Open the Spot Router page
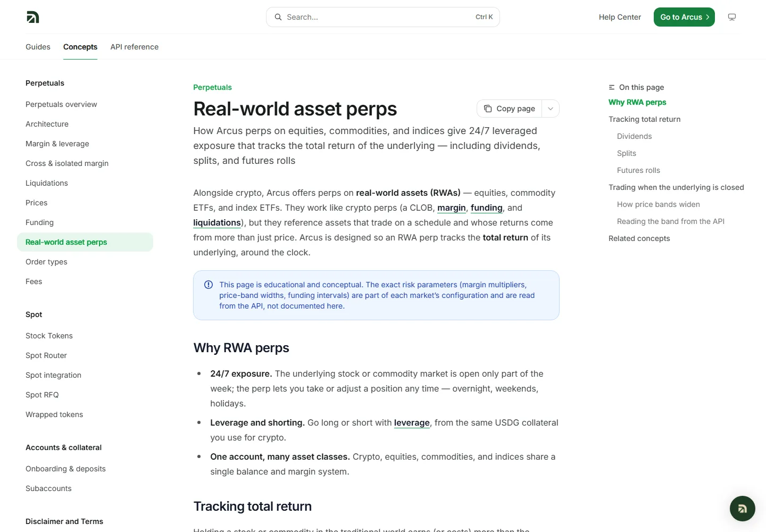766x532 pixels. (46, 355)
